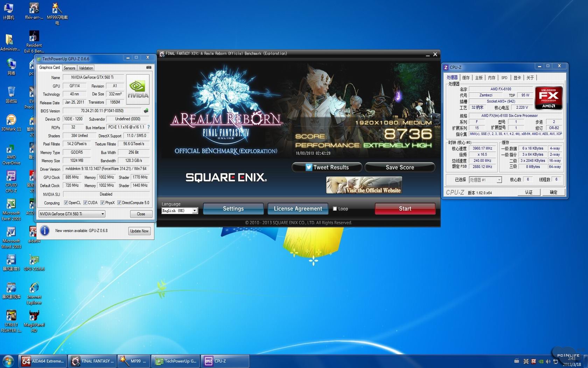
Task: Open the MF99闪电截 desktop shortcut
Action: (x=57, y=14)
